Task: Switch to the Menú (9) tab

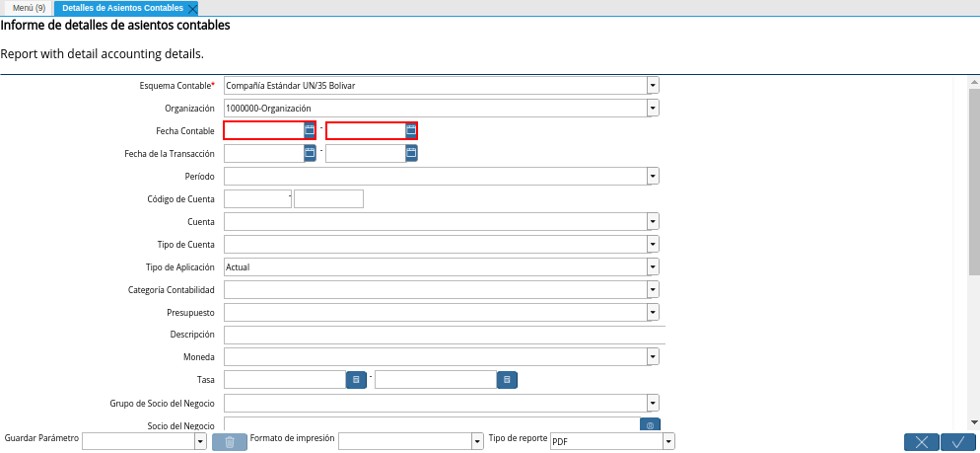Action: 29,8
